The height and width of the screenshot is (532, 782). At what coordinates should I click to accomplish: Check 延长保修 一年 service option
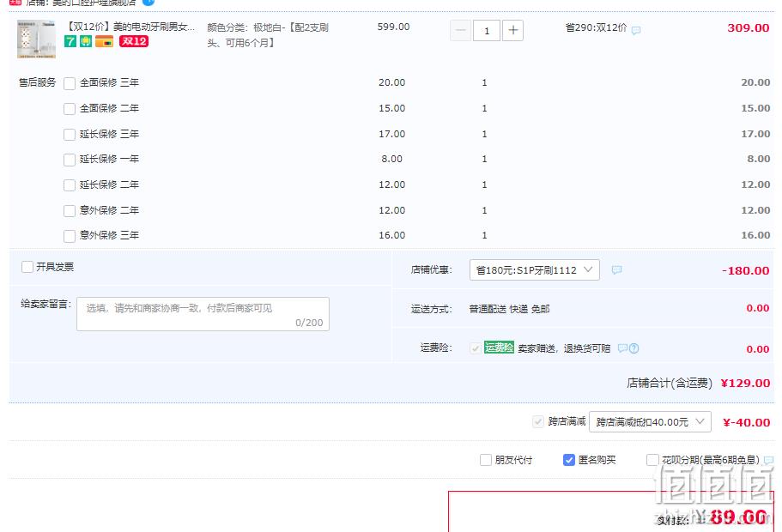[x=70, y=160]
